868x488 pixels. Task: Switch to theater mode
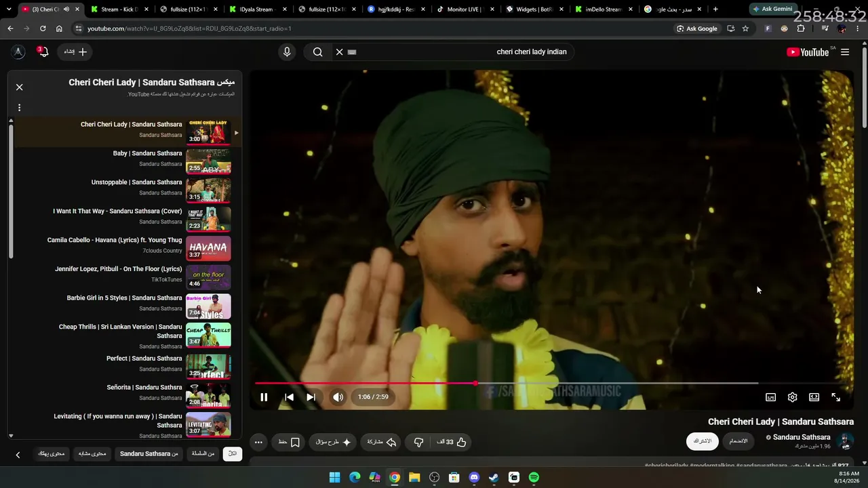click(814, 397)
